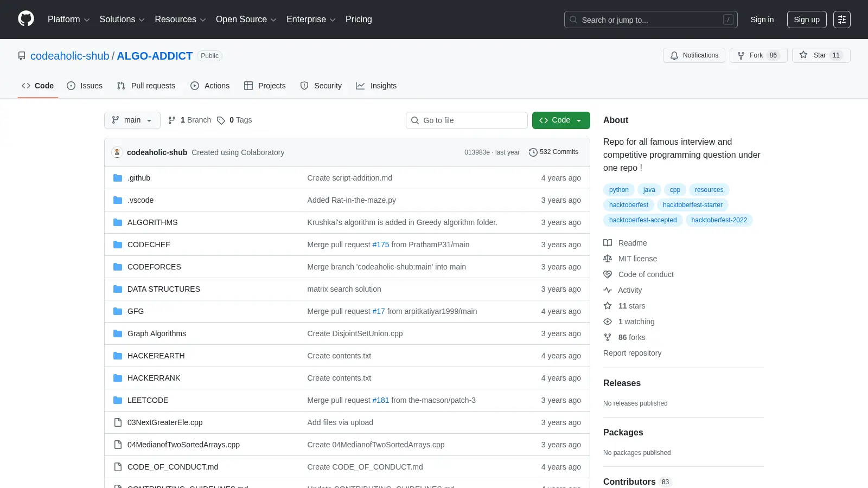
Task: Open the main branch selector dropdown
Action: pos(132,120)
